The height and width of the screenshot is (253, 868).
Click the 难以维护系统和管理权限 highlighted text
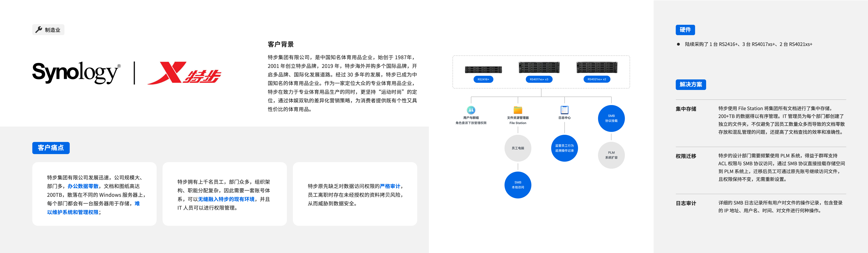93,208
